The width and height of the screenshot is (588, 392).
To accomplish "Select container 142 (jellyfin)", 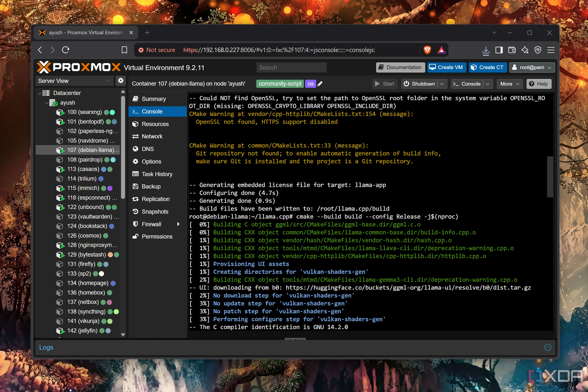I will click(78, 330).
